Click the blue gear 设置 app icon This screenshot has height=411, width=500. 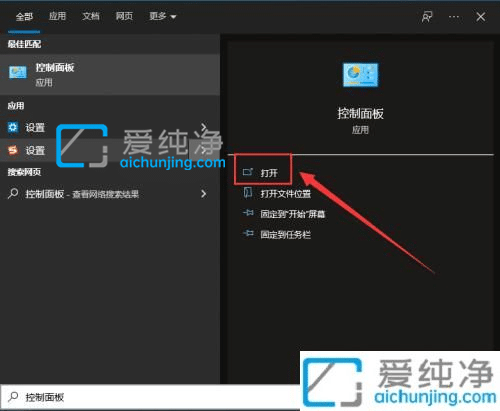(13, 127)
